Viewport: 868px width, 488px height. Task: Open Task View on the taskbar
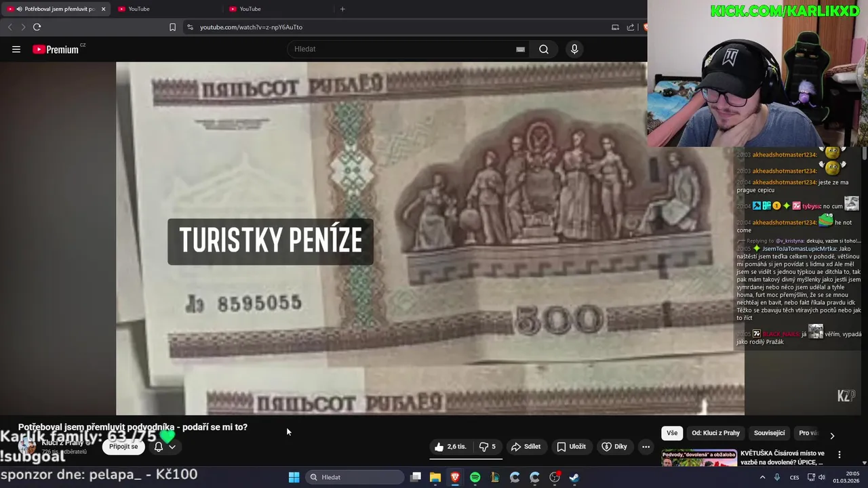coord(416,477)
